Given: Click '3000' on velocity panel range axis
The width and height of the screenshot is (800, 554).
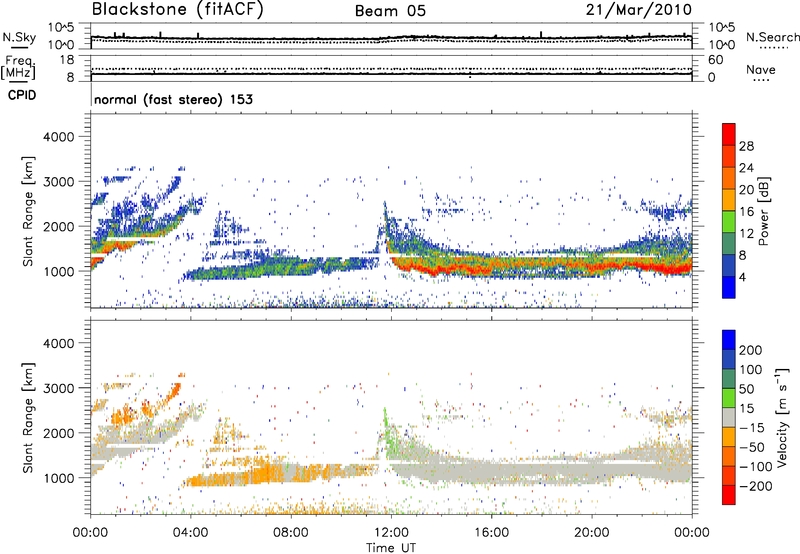Looking at the screenshot, I should [x=59, y=388].
